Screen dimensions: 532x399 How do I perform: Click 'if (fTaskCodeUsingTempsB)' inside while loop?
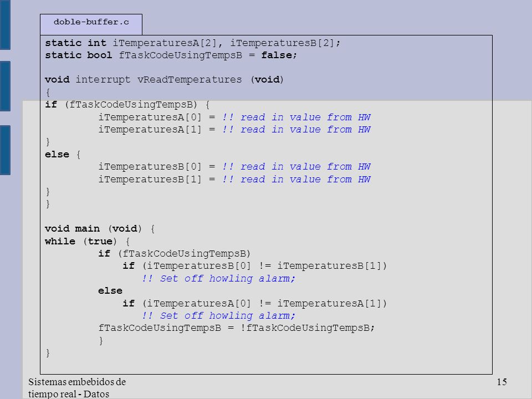(175, 254)
